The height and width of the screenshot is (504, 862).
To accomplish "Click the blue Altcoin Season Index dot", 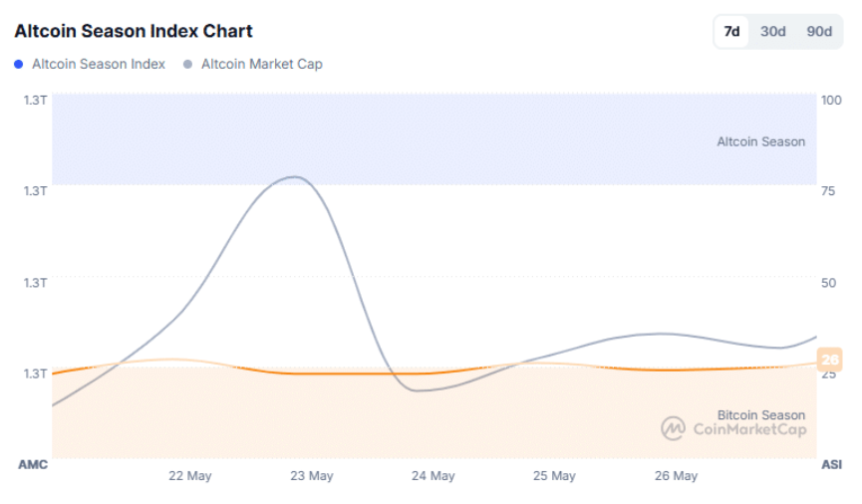I will click(x=19, y=64).
